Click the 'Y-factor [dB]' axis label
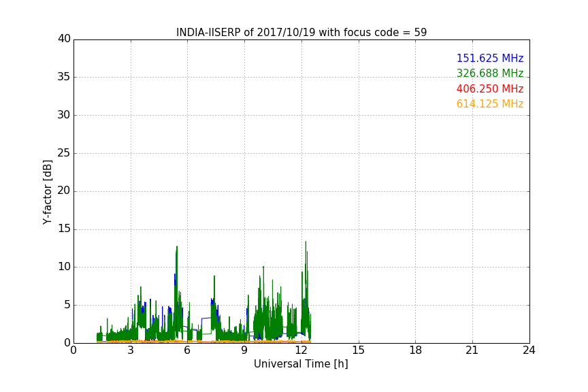 (47, 192)
